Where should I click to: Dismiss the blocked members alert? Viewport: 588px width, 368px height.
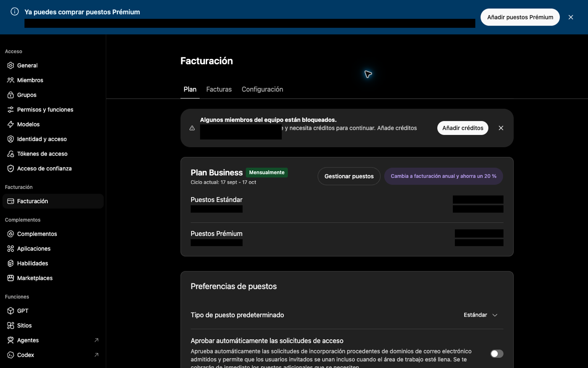[x=501, y=128]
